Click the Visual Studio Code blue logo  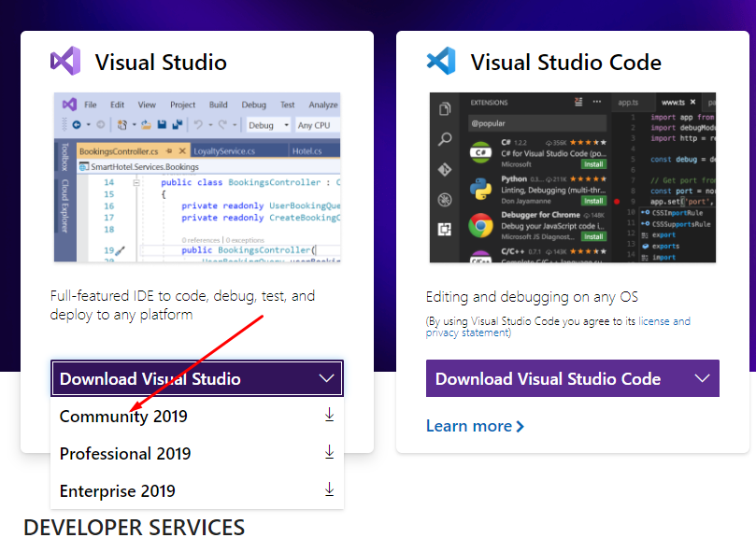coord(440,62)
